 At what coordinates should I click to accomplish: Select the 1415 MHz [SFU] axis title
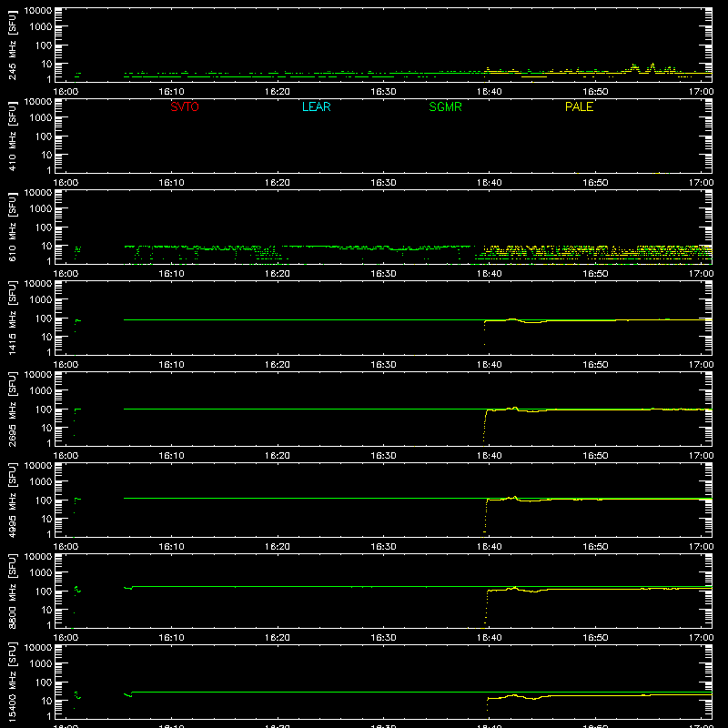[x=13, y=318]
